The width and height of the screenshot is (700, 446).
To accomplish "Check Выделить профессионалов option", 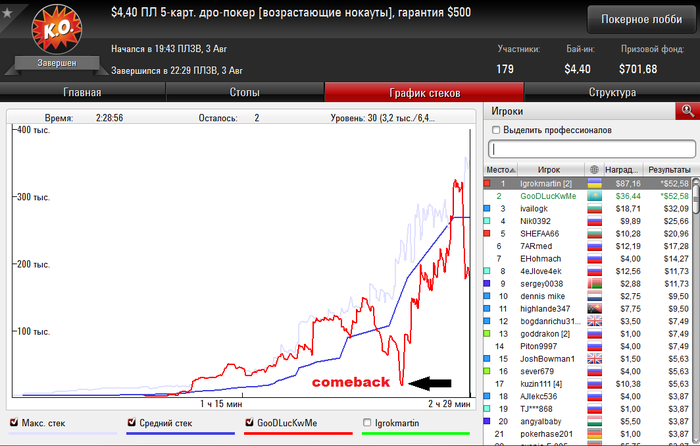I will (496, 130).
